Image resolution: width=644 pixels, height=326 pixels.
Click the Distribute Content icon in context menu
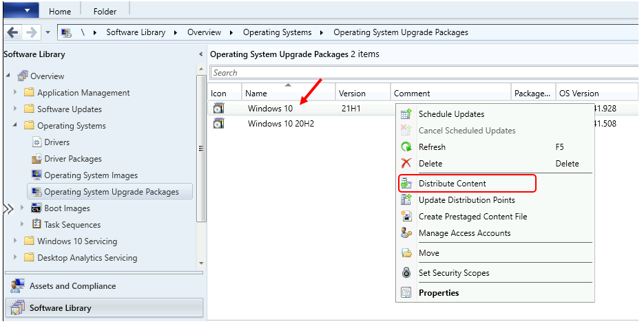406,184
